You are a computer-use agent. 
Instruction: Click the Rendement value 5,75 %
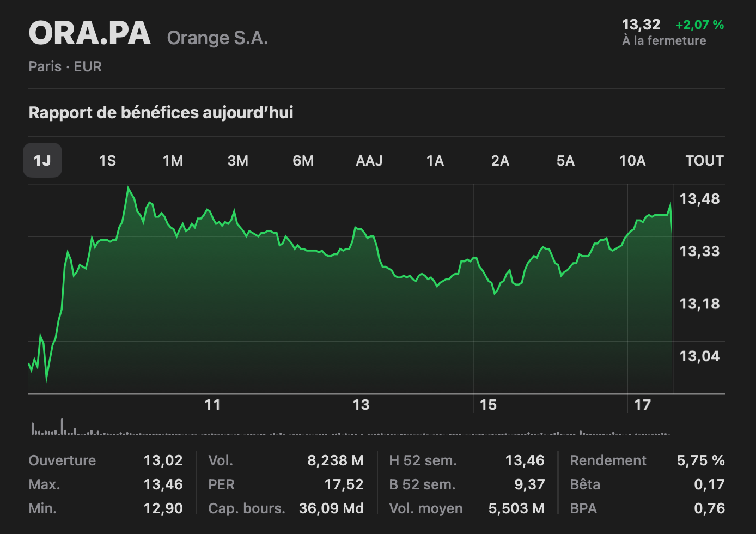pos(700,460)
